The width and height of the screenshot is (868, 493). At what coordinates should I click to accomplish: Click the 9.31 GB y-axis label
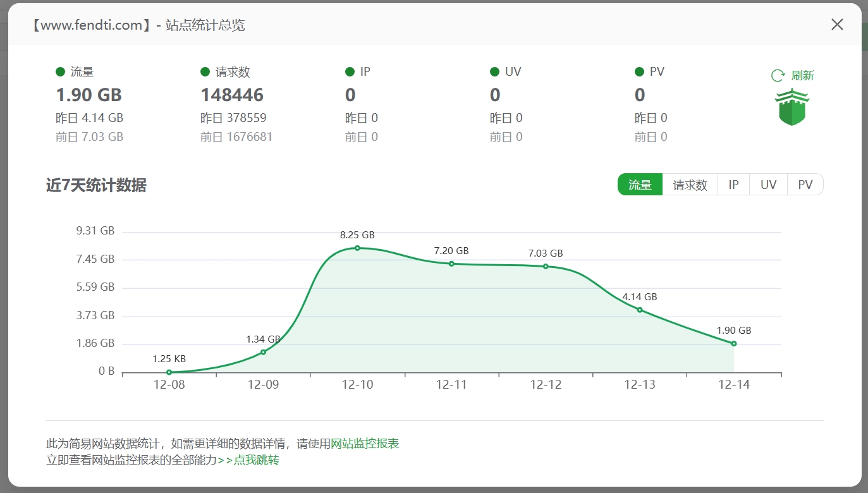point(95,231)
